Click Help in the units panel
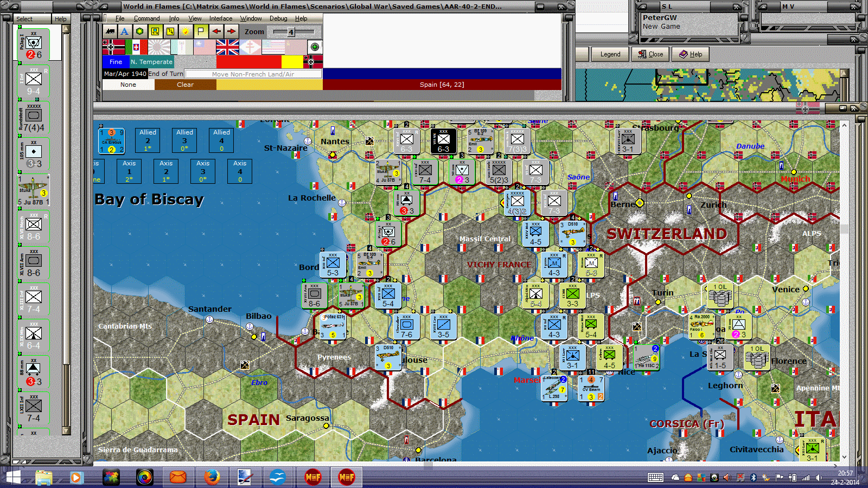868x488 pixels. [x=60, y=19]
